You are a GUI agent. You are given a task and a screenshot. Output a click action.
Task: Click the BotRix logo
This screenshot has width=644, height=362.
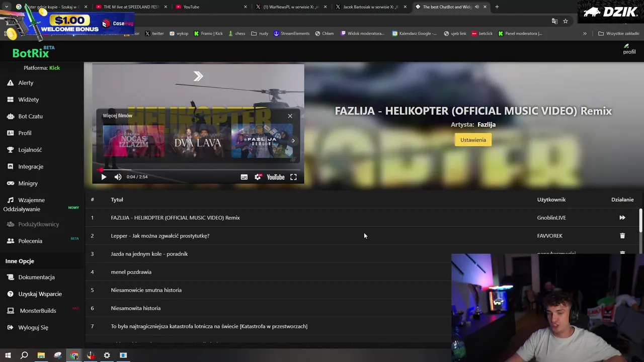coord(30,53)
